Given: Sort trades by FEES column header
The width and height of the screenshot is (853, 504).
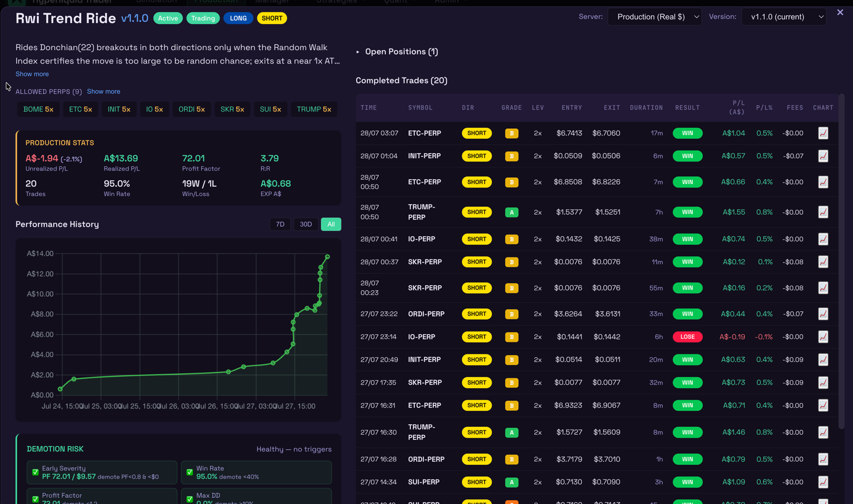Looking at the screenshot, I should [795, 108].
